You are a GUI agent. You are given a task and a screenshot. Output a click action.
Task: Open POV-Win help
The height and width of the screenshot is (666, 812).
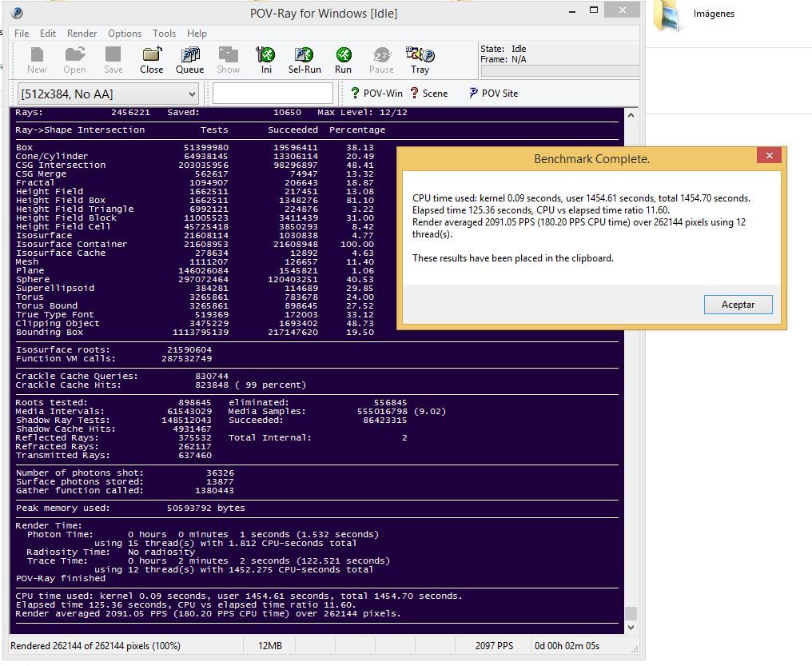click(376, 94)
